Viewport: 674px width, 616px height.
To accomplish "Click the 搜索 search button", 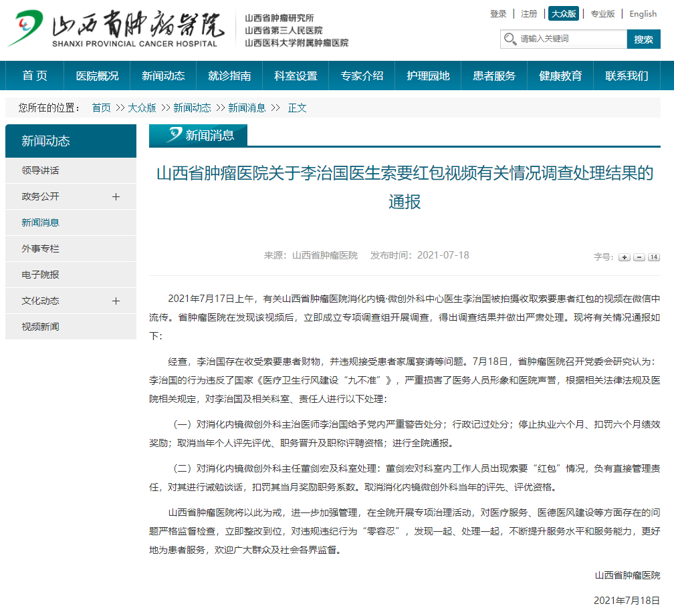I will (643, 39).
